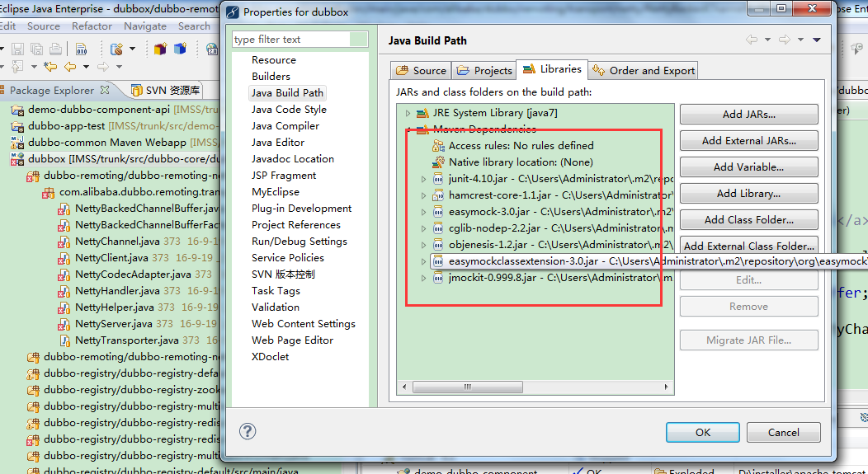The width and height of the screenshot is (868, 474).
Task: Click the Help question mark icon
Action: tap(248, 431)
